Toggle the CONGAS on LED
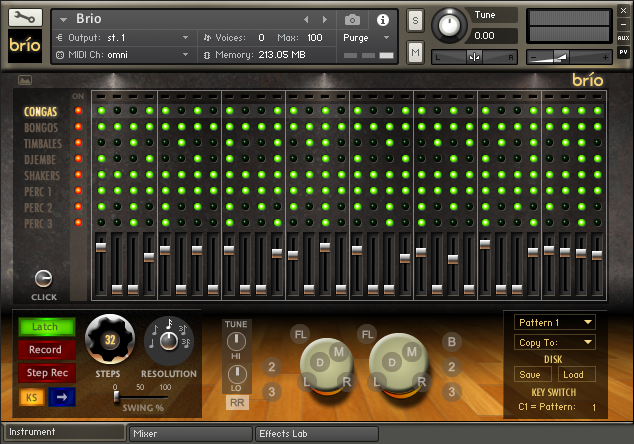Image resolution: width=634 pixels, height=444 pixels. click(78, 110)
